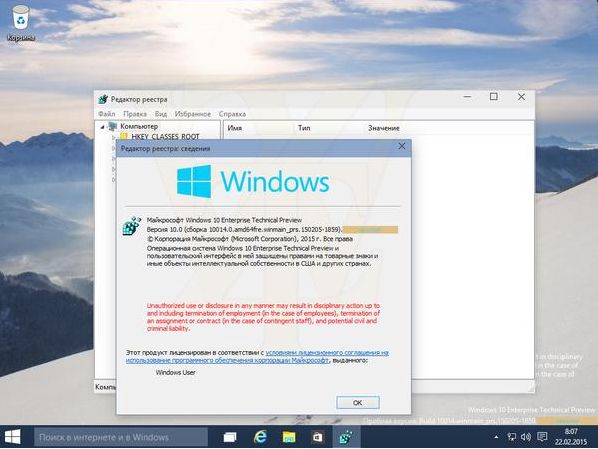This screenshot has width=598, height=449.
Task: Click the Registry Editor title bar icon
Action: click(103, 99)
